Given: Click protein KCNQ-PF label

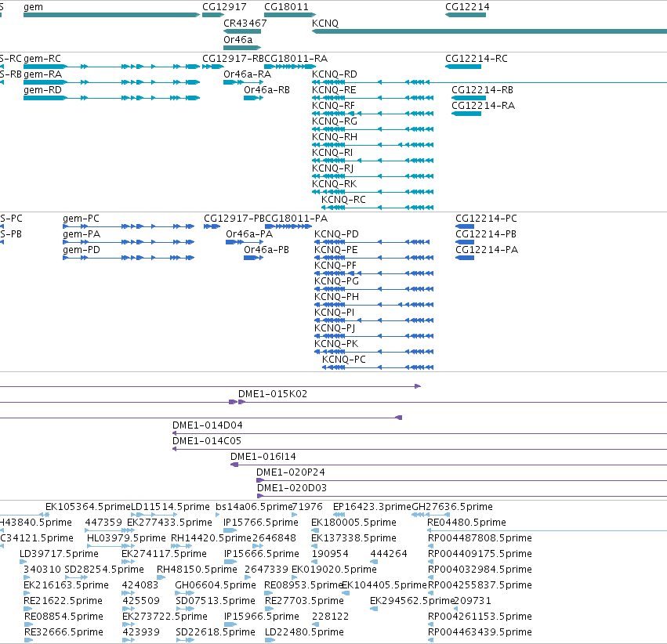Looking at the screenshot, I should coord(335,266).
